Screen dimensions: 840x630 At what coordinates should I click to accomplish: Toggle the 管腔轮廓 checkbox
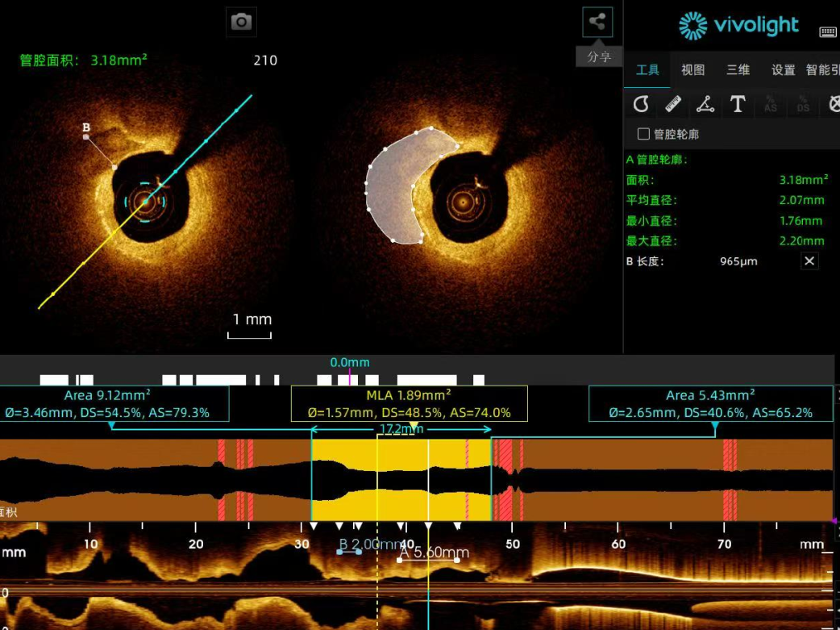click(643, 134)
